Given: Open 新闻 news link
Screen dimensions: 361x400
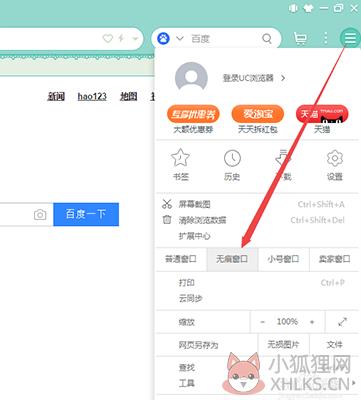Looking at the screenshot, I should pos(56,97).
